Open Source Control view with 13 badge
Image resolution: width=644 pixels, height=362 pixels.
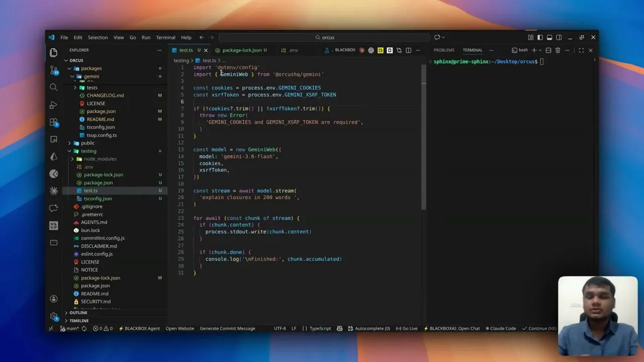[x=54, y=70]
